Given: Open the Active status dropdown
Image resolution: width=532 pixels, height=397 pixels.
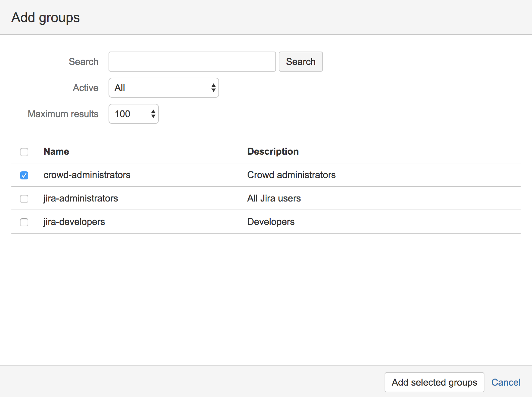Looking at the screenshot, I should click(163, 88).
